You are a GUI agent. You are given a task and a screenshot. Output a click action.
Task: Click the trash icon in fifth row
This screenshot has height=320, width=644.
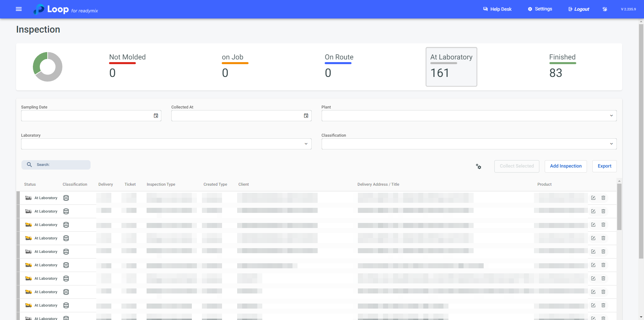point(603,252)
